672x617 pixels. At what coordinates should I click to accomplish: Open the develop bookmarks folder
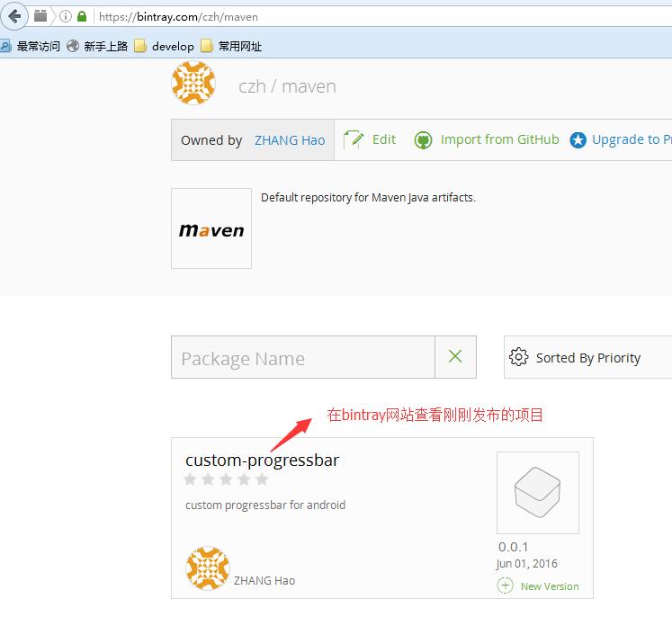click(164, 46)
